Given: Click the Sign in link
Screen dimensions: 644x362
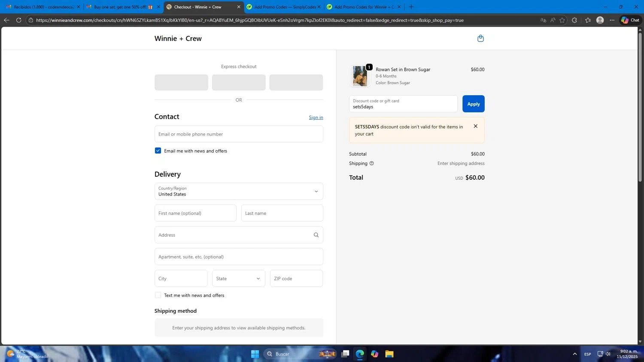Looking at the screenshot, I should click(316, 118).
